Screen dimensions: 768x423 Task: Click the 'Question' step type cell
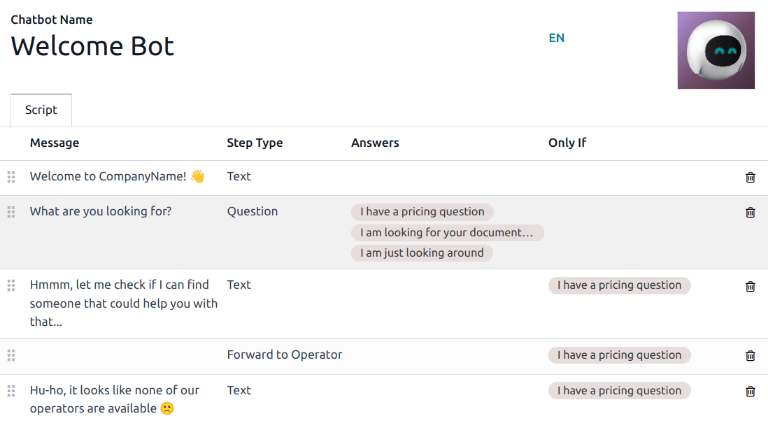(x=252, y=212)
